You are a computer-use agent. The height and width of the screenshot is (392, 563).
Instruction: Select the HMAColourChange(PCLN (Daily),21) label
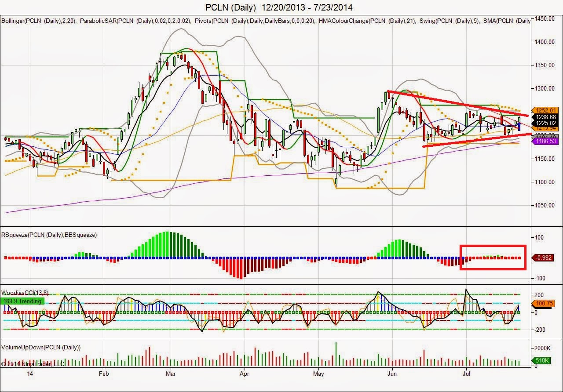[x=368, y=21]
